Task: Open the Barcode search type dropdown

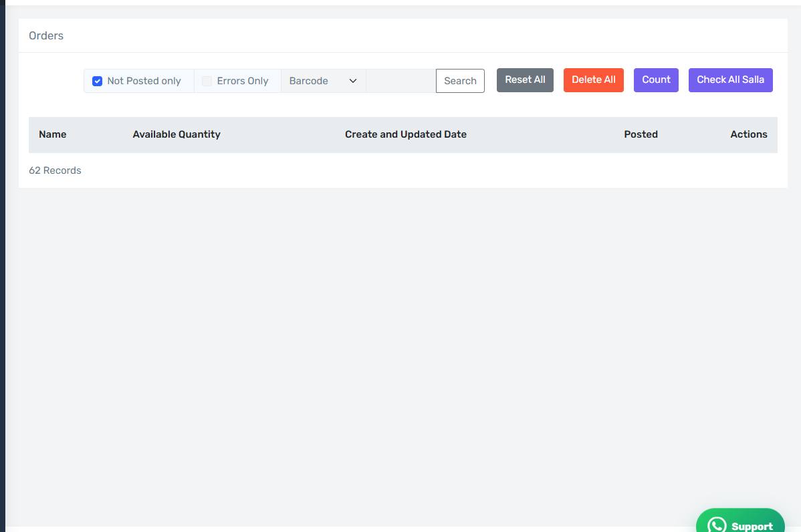Action: coord(324,81)
